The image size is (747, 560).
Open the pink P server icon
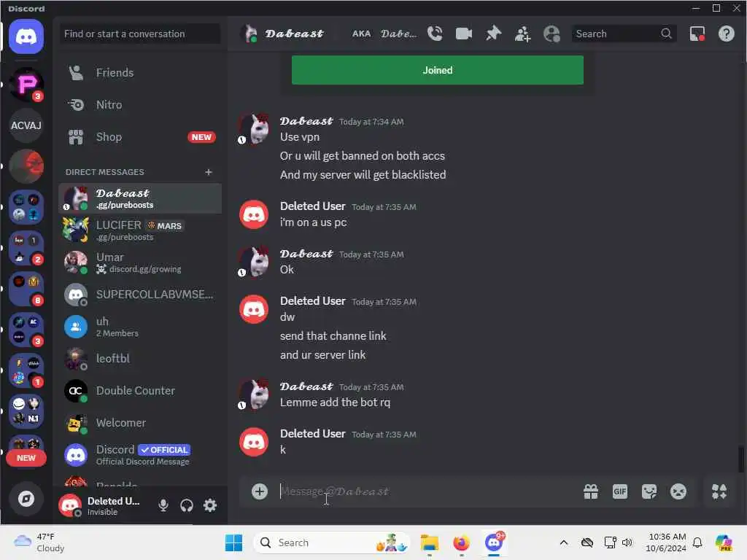(x=26, y=85)
